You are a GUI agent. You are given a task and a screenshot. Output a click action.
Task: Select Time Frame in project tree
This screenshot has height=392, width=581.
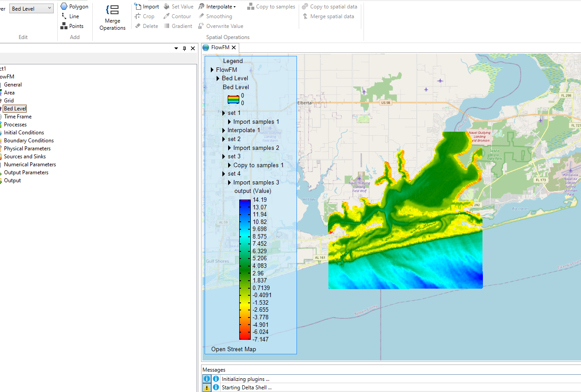18,117
